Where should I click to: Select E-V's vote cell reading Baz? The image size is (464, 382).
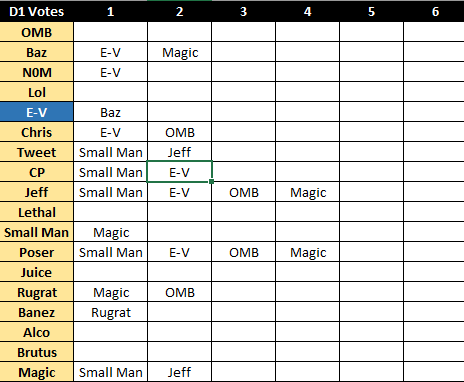coord(110,112)
